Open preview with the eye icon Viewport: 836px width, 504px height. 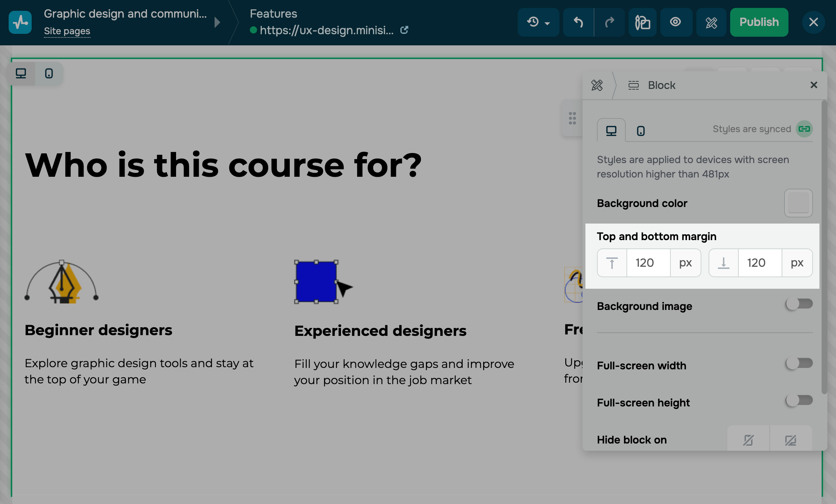click(676, 22)
